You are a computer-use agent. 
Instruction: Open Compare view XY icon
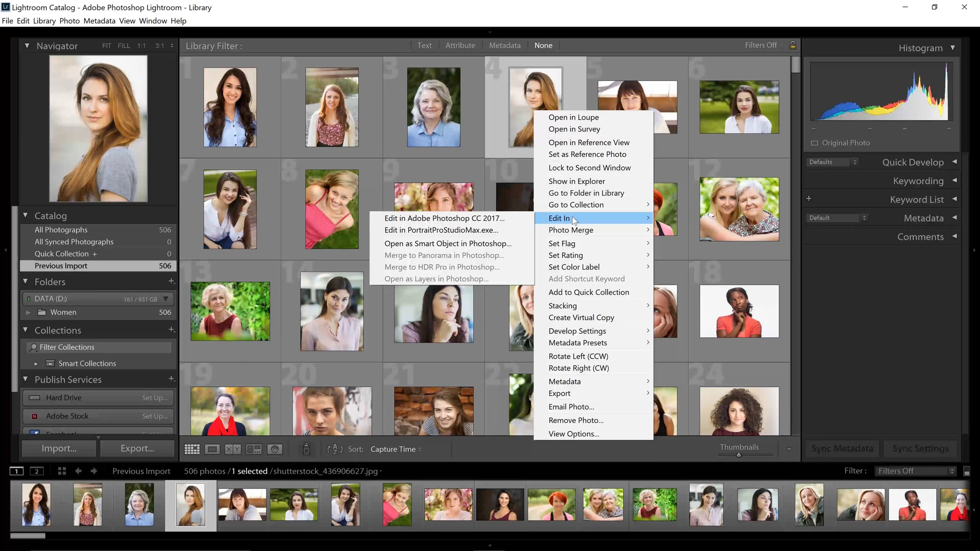tap(233, 449)
